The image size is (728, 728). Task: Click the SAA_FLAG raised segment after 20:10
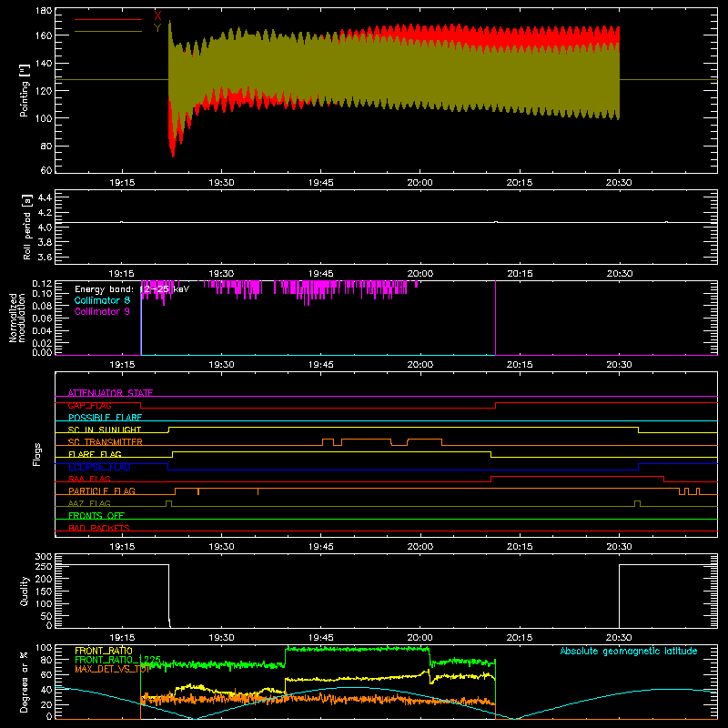pyautogui.click(x=577, y=476)
